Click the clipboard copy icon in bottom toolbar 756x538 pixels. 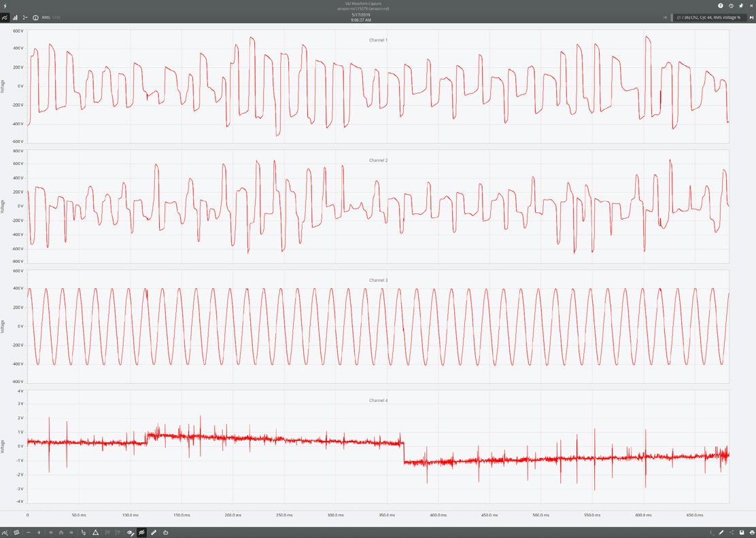click(x=165, y=533)
